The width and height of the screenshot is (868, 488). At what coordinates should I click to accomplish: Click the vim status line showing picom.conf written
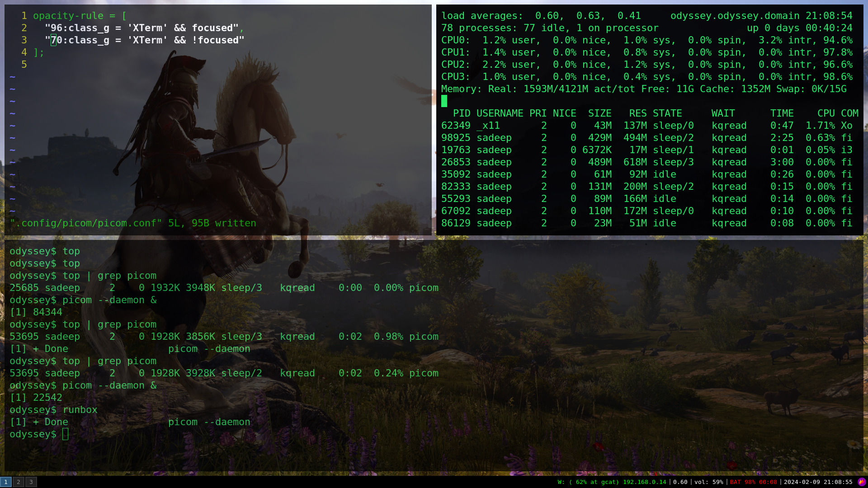[x=133, y=223]
